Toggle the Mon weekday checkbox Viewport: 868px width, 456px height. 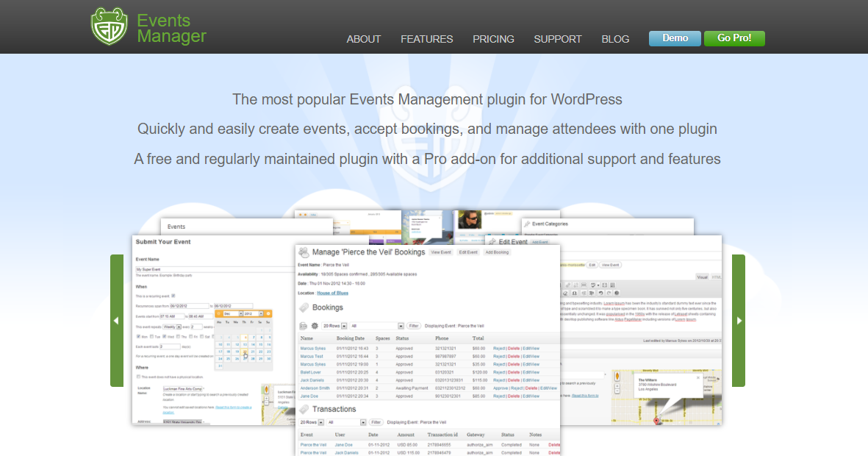click(137, 336)
